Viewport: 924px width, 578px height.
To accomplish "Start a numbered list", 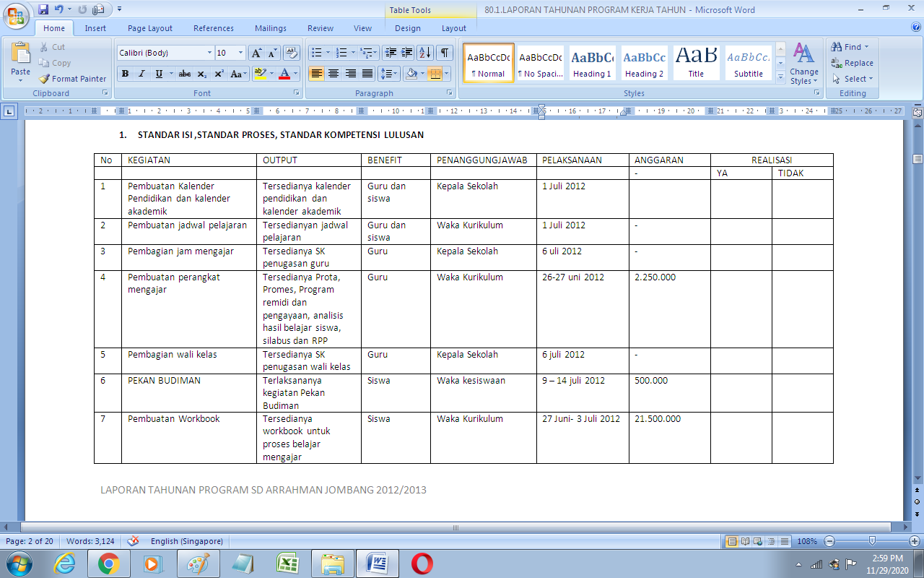I will (x=341, y=53).
